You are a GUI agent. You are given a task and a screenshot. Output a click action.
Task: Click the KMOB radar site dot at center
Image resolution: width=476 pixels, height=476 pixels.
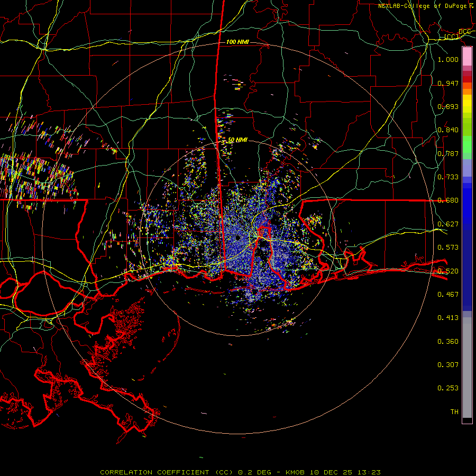point(237,237)
